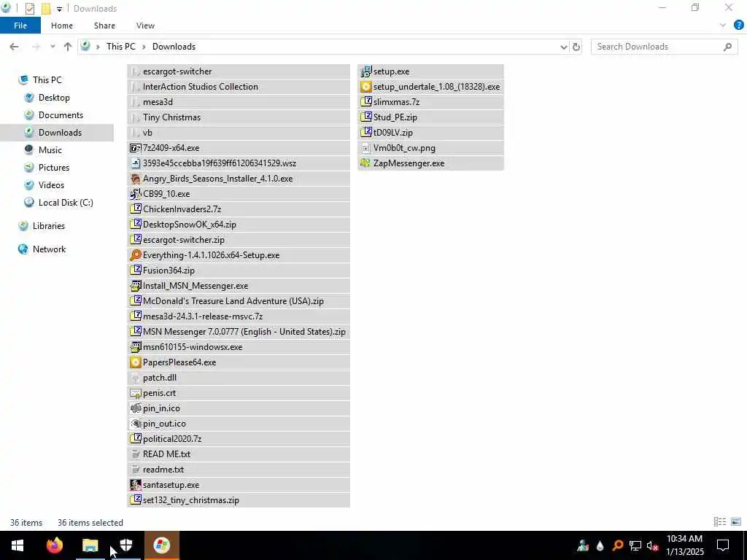Click Downloads in address path
747x560 pixels.
(174, 47)
